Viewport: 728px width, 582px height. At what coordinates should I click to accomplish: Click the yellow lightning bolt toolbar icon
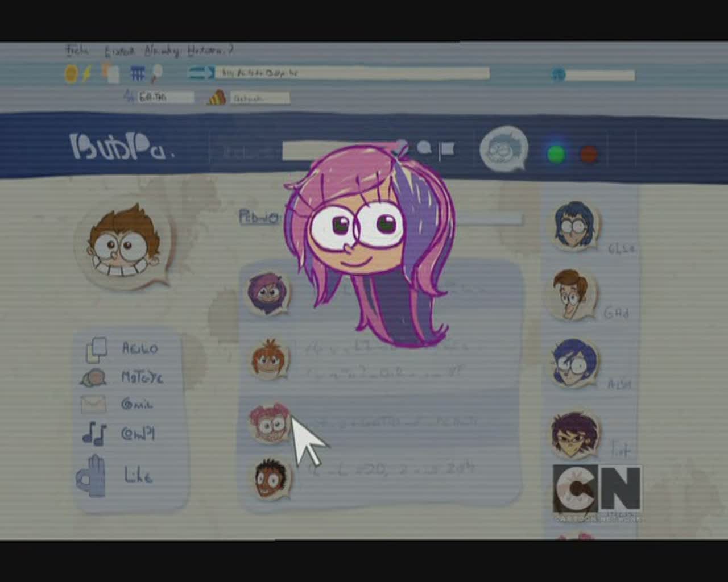click(x=87, y=73)
